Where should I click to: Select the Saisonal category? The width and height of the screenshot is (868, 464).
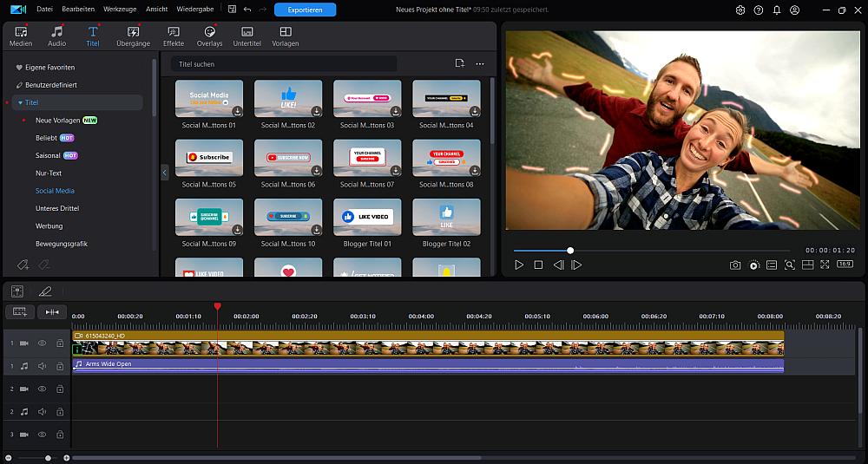pos(48,156)
